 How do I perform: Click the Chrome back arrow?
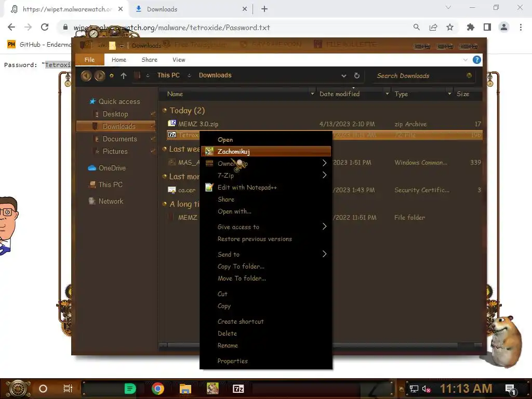(x=11, y=27)
